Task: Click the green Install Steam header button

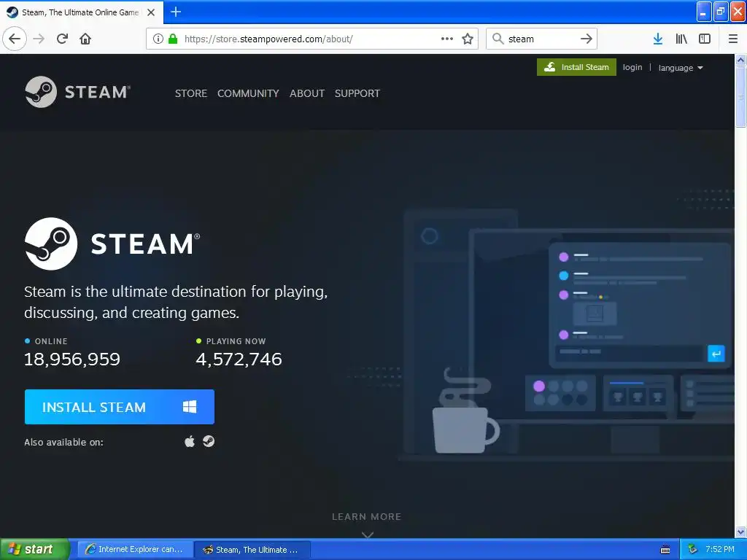Action: [576, 67]
